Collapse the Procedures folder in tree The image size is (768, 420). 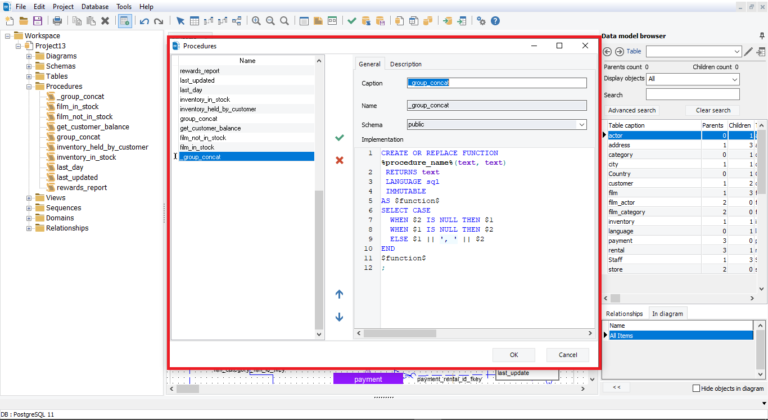coord(29,87)
